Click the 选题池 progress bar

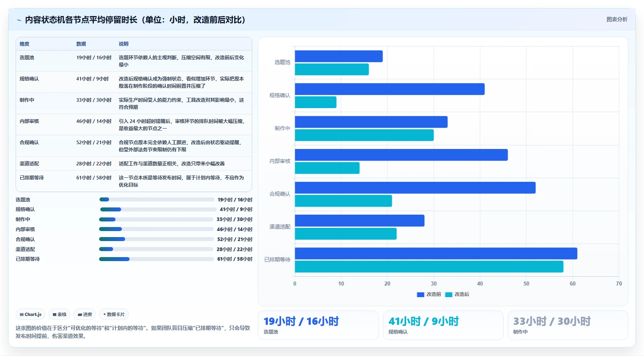[157, 199]
